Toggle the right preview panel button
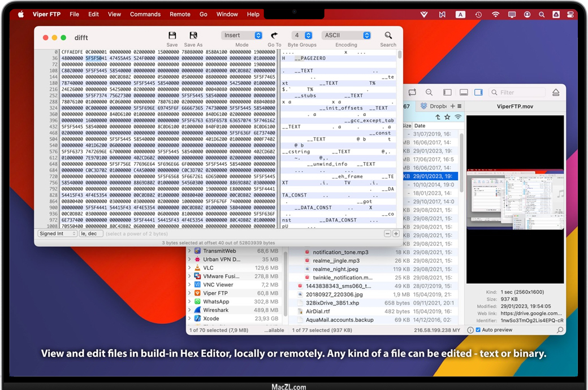This screenshot has width=588, height=390. point(478,92)
